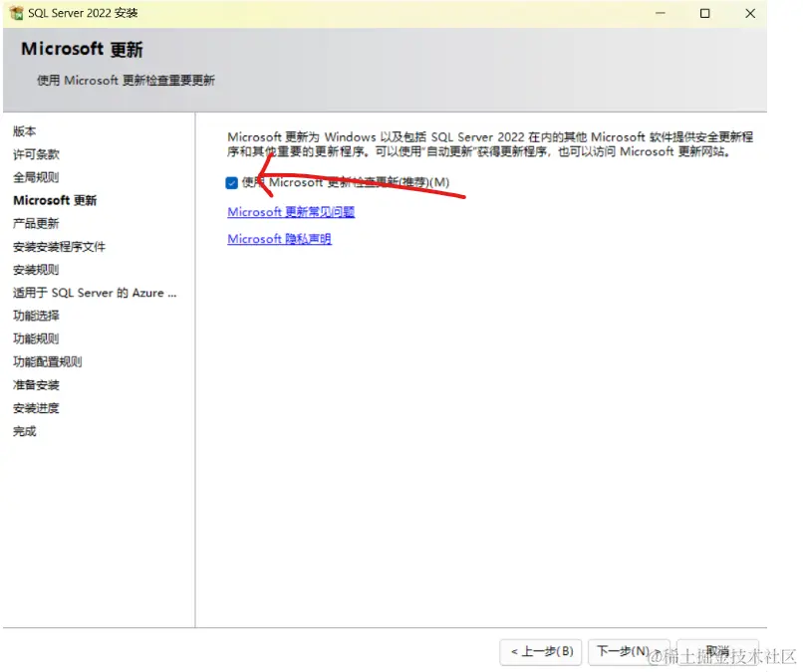Select the Microsoft 更新 step in the sidebar
This screenshot has width=803, height=672.
55,200
